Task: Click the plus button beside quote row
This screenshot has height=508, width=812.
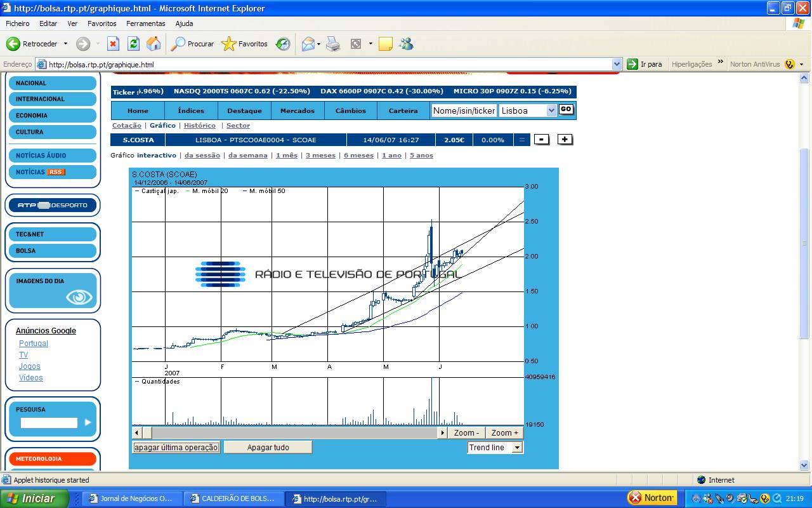Action: tap(565, 140)
